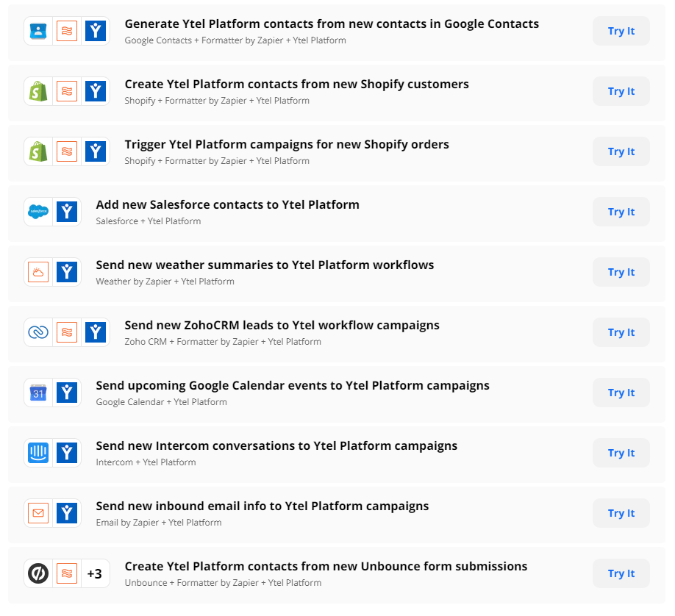Image resolution: width=675 pixels, height=616 pixels.
Task: Click 'Intercom + Ytel Platform' subtitle
Action: point(146,462)
